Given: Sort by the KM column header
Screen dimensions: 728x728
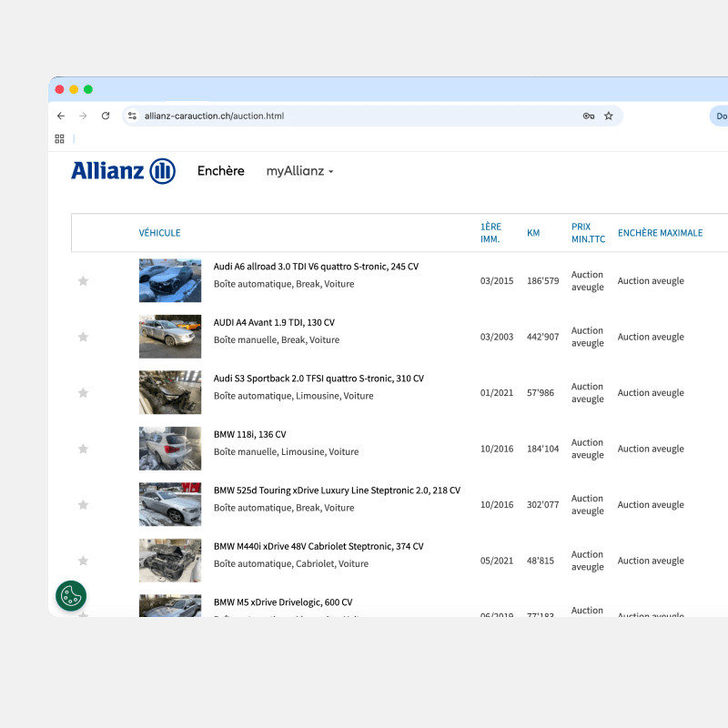Looking at the screenshot, I should pos(533,233).
